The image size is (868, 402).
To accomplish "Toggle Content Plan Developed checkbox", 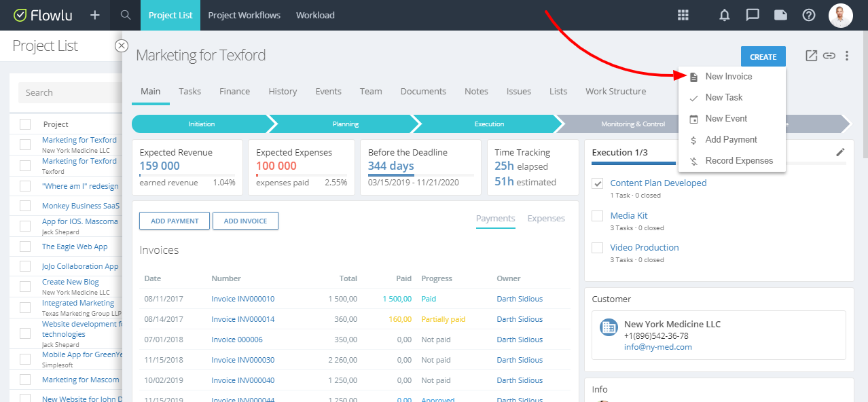I will pyautogui.click(x=598, y=183).
